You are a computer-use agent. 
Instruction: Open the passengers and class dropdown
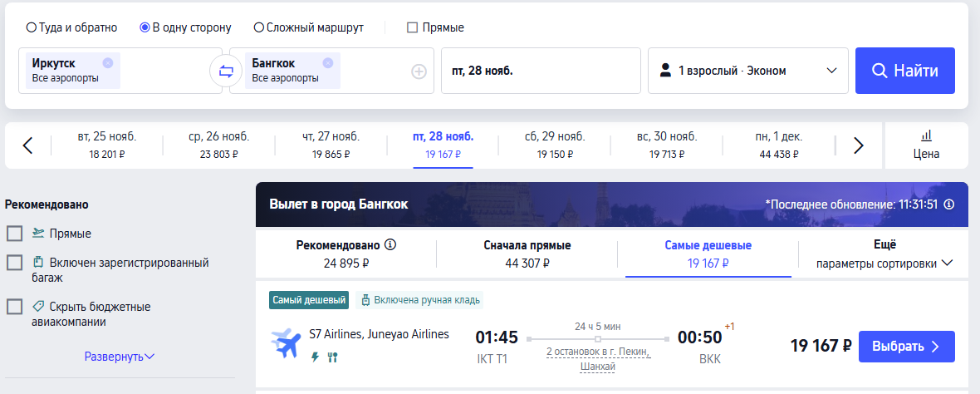747,71
